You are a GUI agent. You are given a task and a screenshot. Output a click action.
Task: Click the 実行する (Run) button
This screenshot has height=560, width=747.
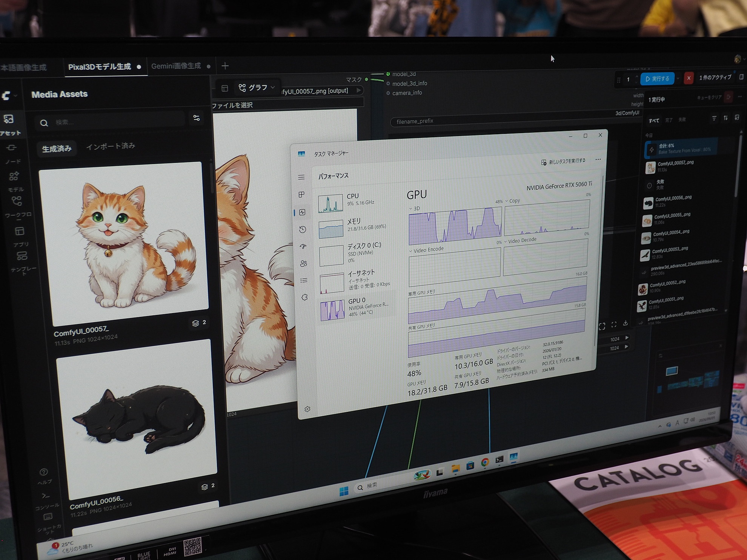[x=657, y=78]
